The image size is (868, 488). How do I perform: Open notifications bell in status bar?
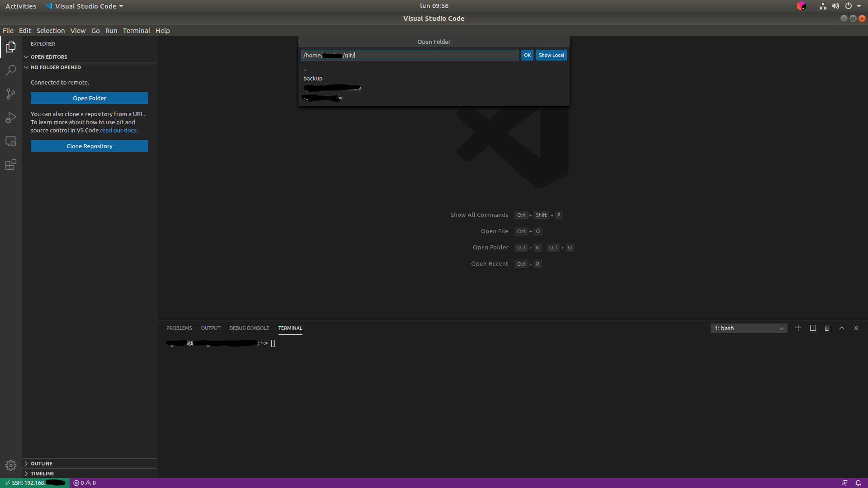[x=858, y=483]
